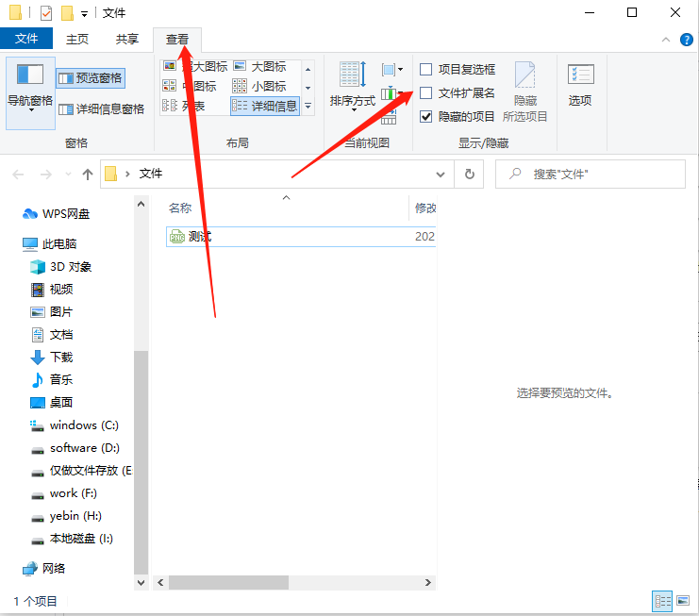Open the Help question mark icon

(x=687, y=40)
